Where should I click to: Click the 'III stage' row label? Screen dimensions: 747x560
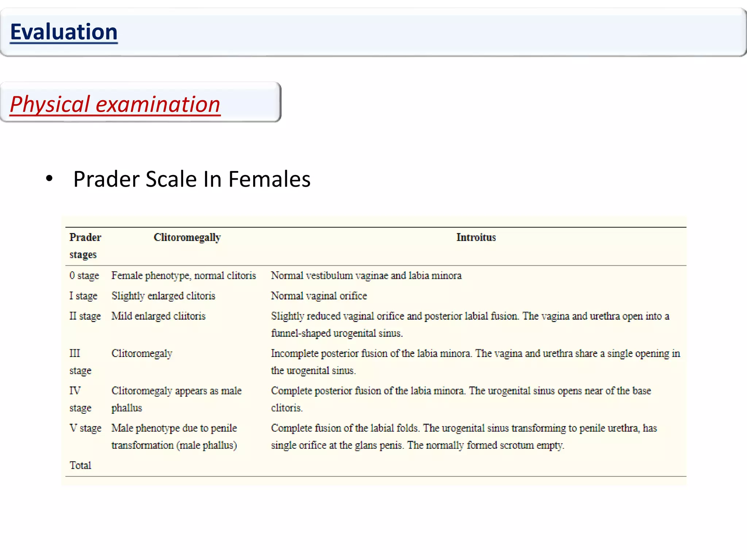coord(80,362)
